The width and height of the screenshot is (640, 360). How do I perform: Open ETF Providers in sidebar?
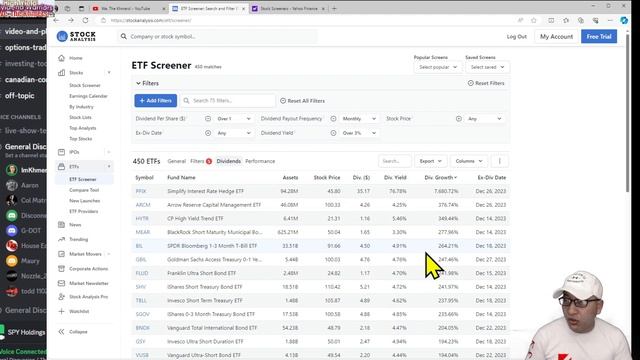click(83, 211)
